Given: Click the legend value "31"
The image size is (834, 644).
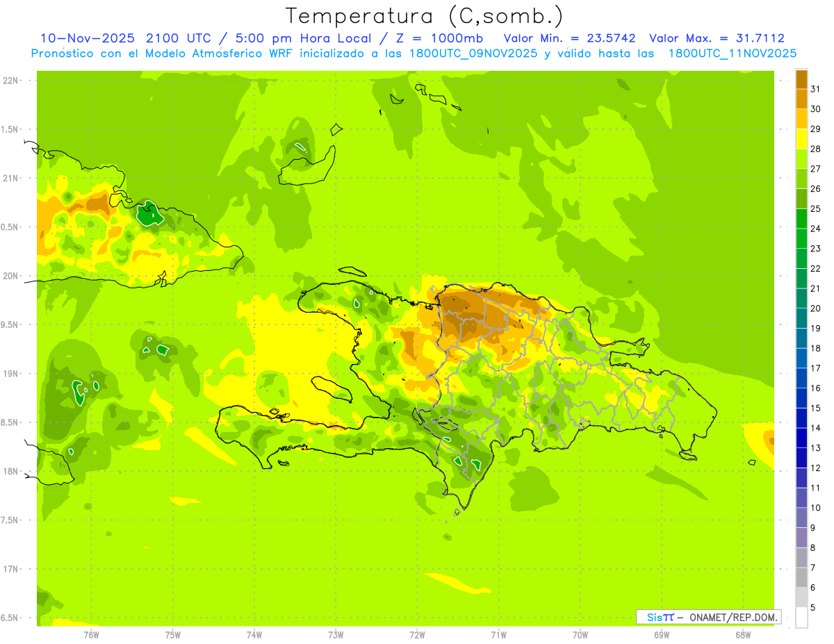Looking at the screenshot, I should [816, 88].
